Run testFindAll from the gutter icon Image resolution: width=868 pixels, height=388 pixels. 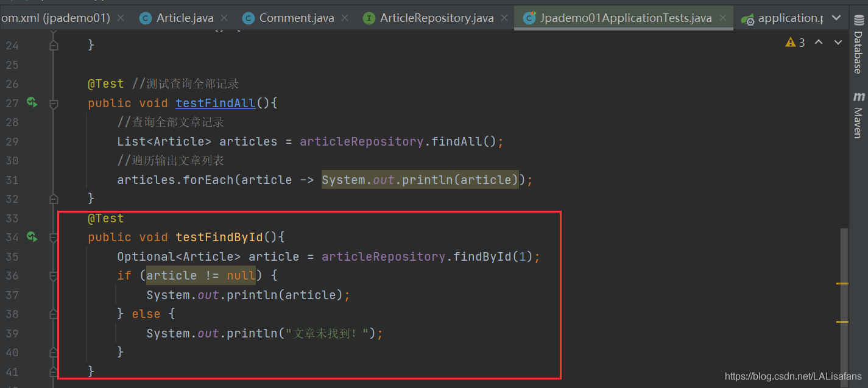point(32,103)
